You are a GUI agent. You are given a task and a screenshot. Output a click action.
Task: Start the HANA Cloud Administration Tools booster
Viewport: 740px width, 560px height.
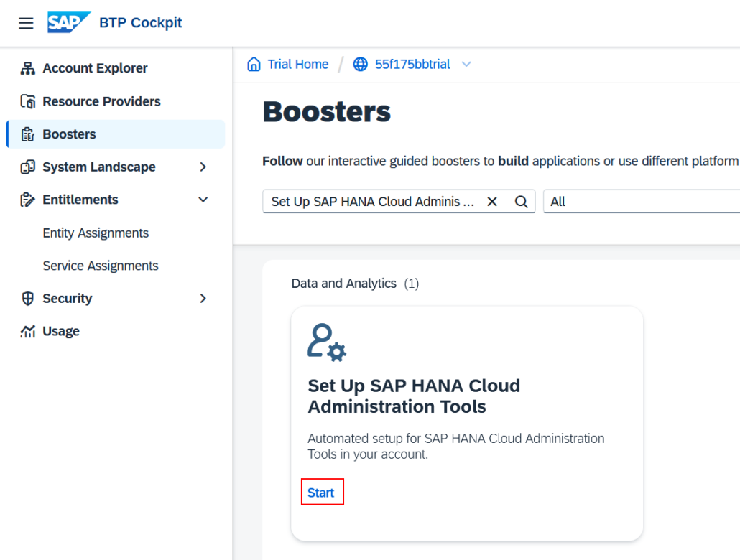(321, 493)
